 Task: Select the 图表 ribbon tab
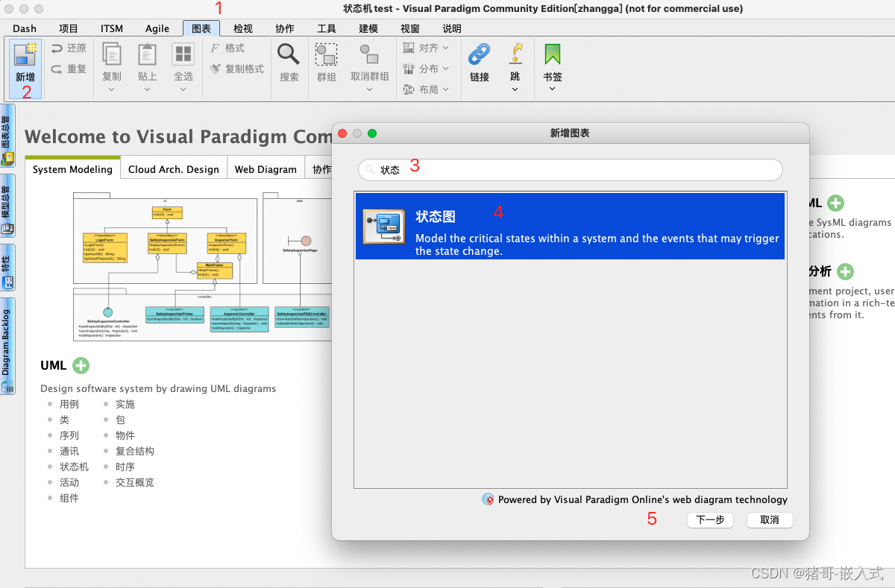201,28
